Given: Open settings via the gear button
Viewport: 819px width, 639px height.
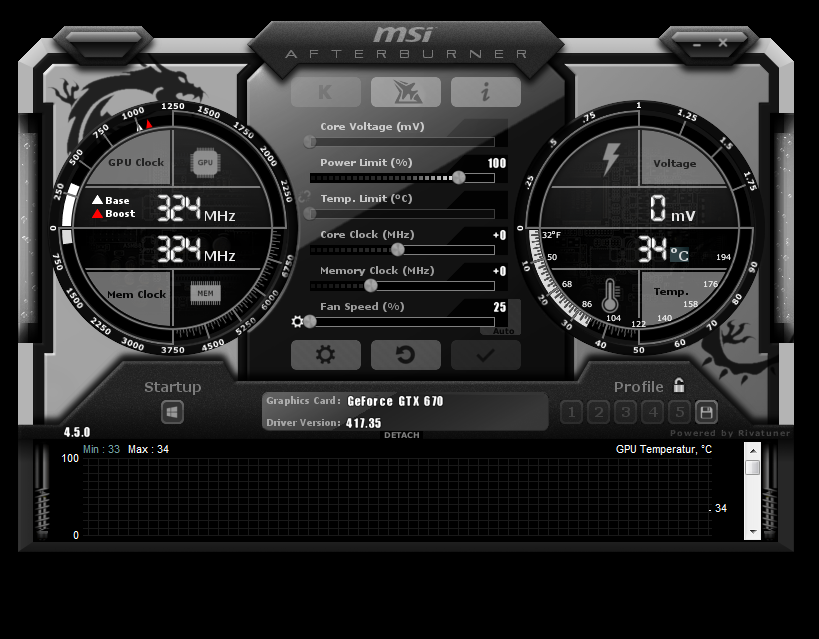Looking at the screenshot, I should point(325,355).
